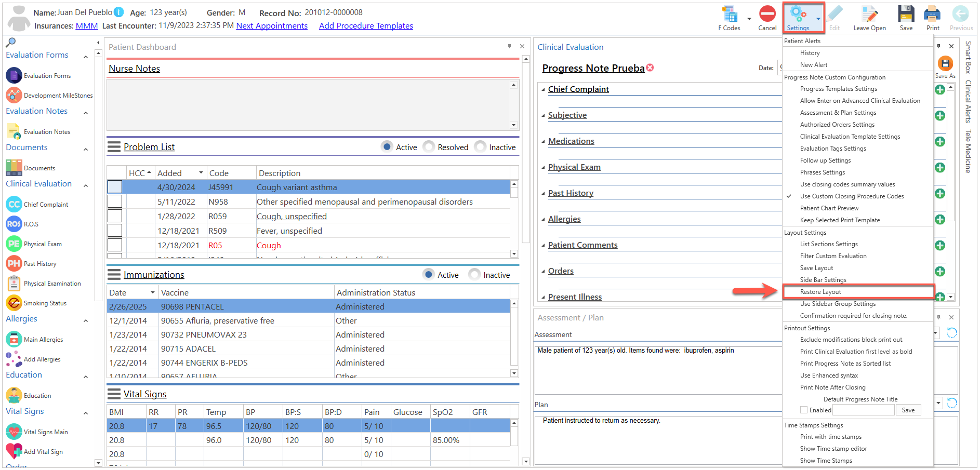Open Add Vital Sign icon
Image resolution: width=980 pixels, height=470 pixels.
click(x=14, y=451)
